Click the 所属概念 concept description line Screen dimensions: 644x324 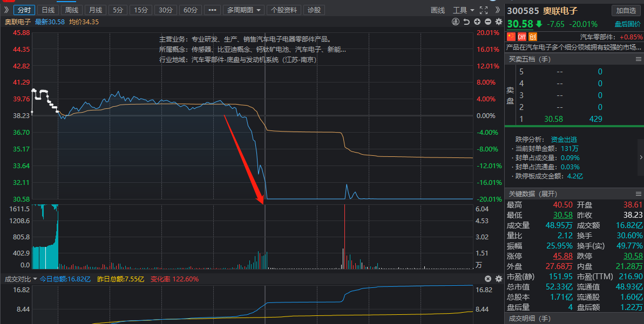tap(253, 50)
